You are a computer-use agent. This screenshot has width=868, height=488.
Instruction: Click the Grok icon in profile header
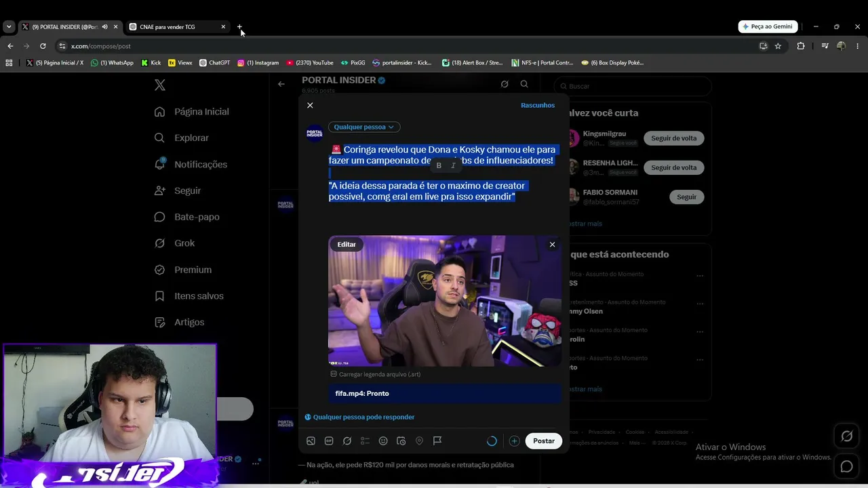505,84
